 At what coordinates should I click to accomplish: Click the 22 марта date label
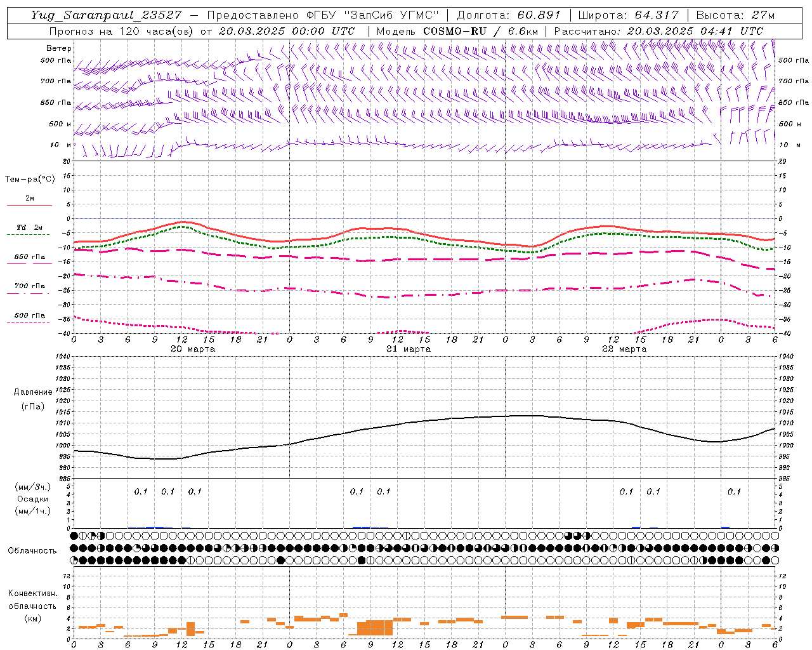[x=624, y=349]
